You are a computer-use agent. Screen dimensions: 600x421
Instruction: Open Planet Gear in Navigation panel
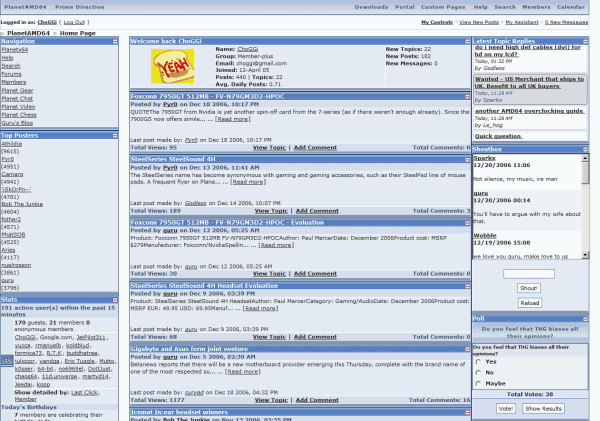pyautogui.click(x=17, y=90)
